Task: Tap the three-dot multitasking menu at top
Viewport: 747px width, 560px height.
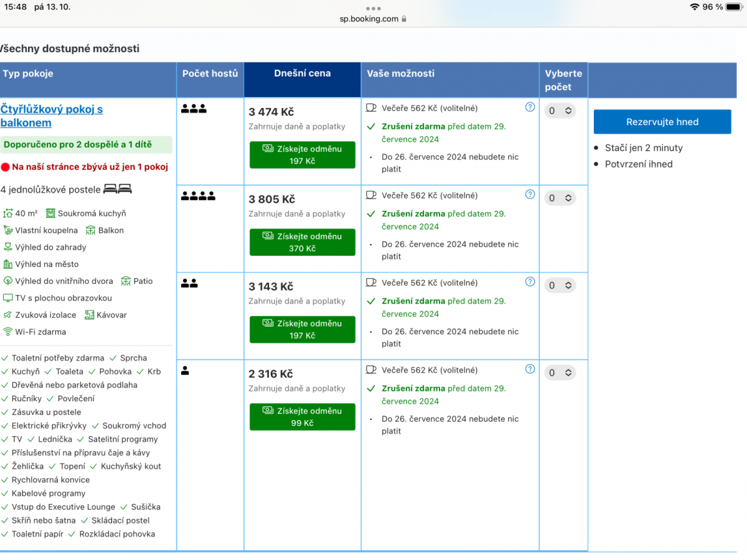Action: pyautogui.click(x=373, y=9)
